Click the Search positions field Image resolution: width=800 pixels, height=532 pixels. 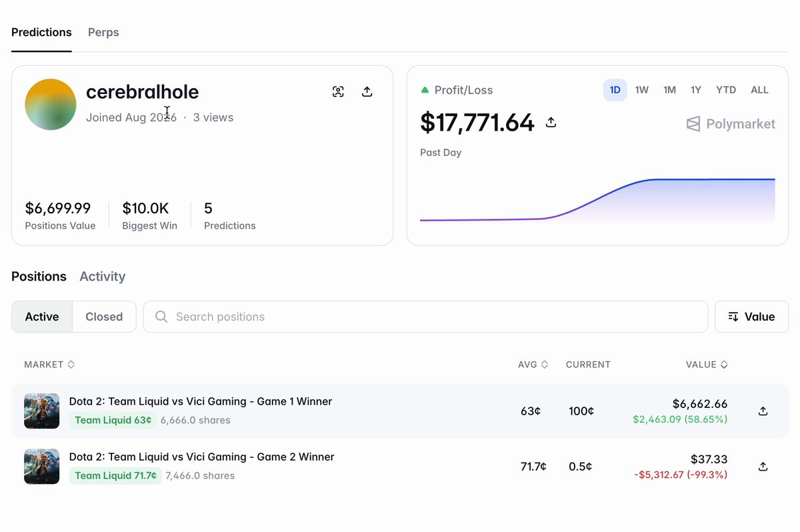click(425, 317)
